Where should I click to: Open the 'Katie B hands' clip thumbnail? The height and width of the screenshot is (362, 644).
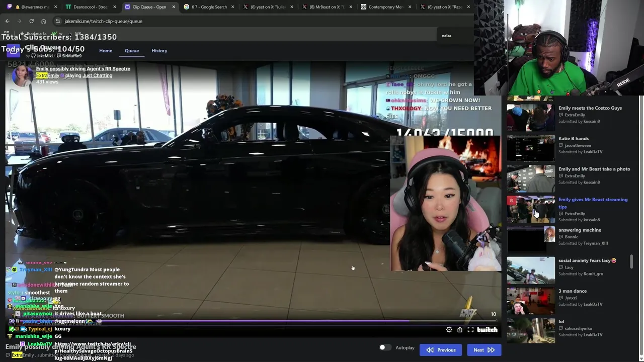pos(531,148)
